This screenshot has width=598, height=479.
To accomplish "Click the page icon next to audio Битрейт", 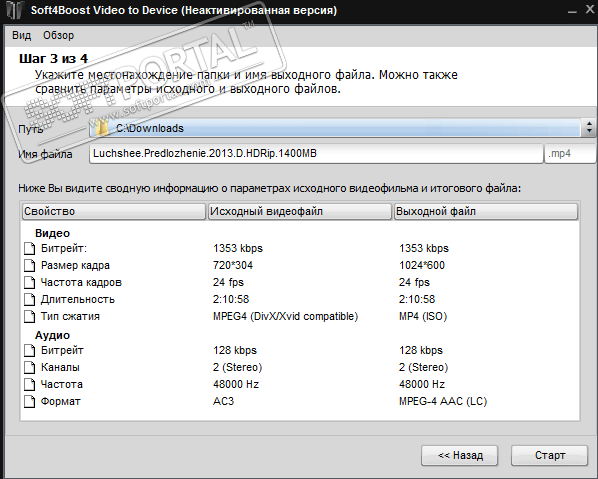I will click(29, 350).
